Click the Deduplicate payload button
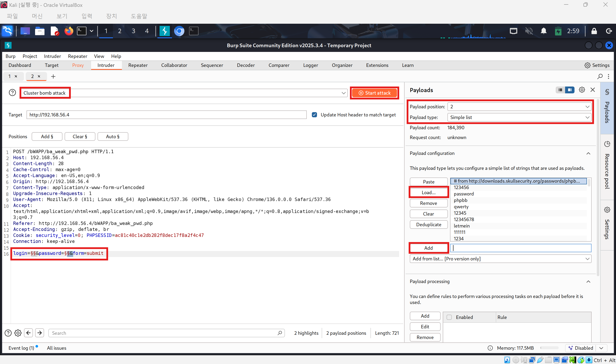 tap(428, 225)
